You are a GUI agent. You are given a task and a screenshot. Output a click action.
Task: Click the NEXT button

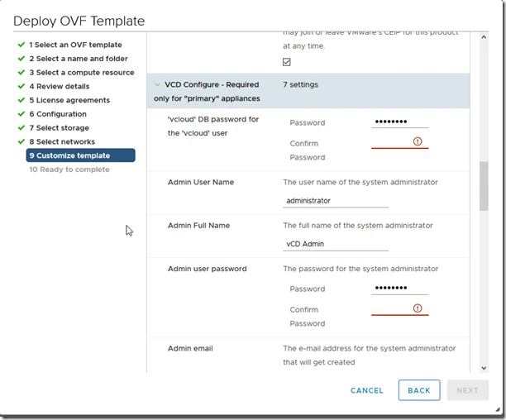click(468, 390)
